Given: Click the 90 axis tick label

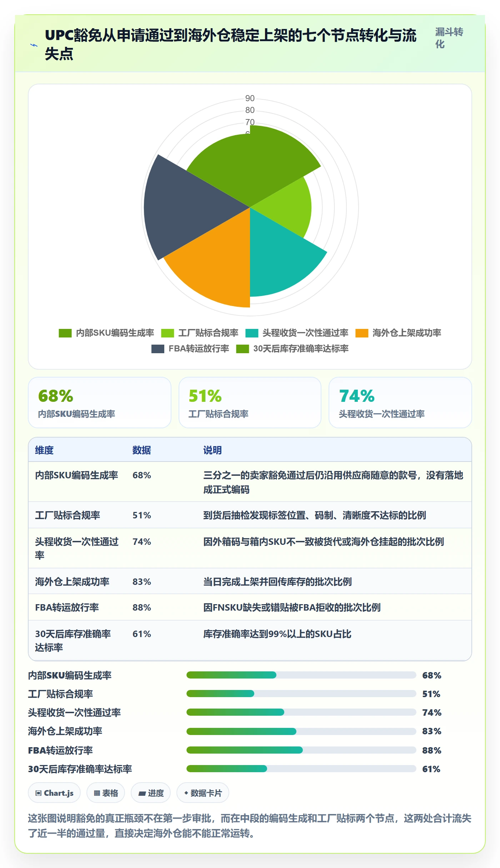Looking at the screenshot, I should (x=250, y=98).
